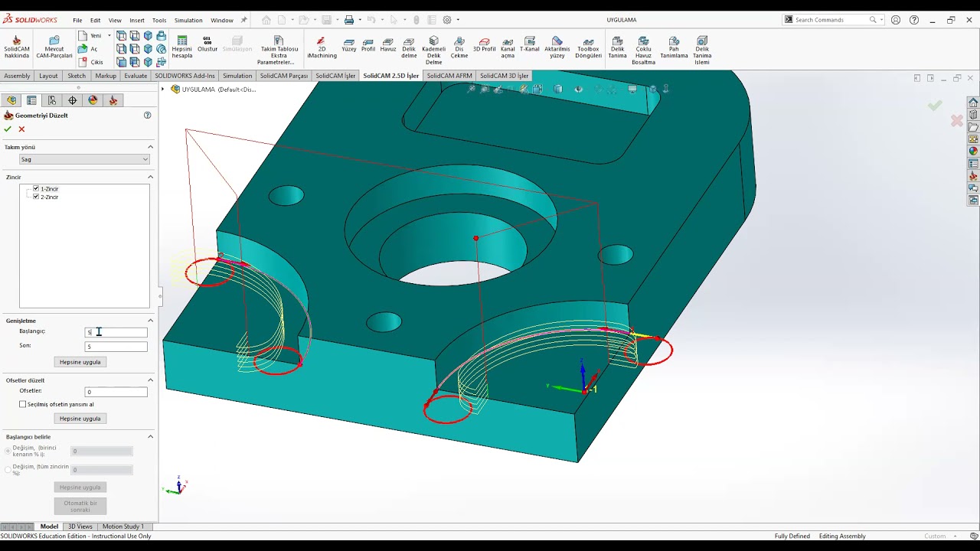Click Hepsine uygula under Genisletme
The width and height of the screenshot is (980, 551).
pyautogui.click(x=80, y=362)
